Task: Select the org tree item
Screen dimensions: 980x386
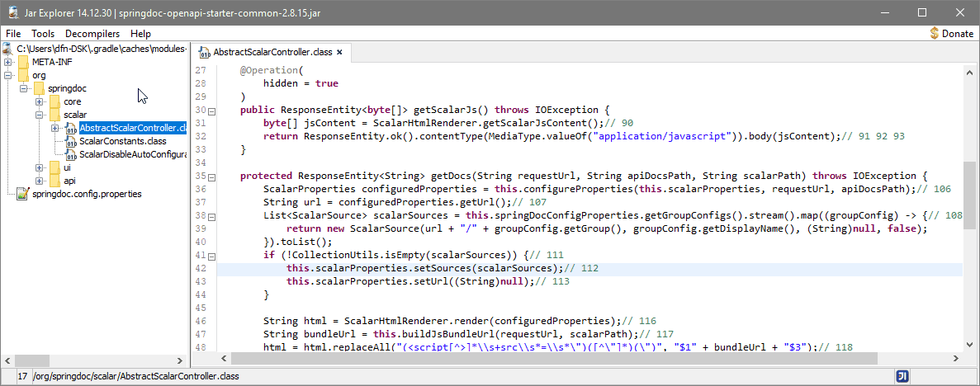Action: click(x=39, y=75)
